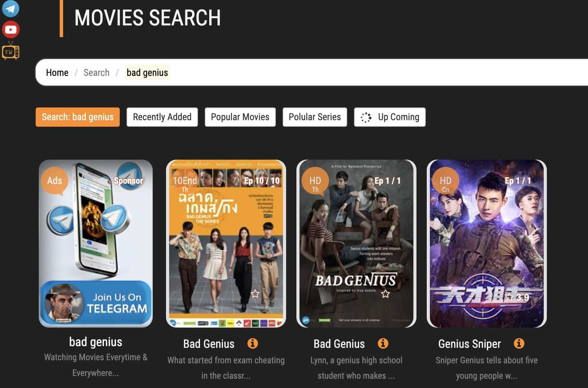Open the Telegram icon in sidebar
Screen dimensions: 588x388
[x=10, y=8]
